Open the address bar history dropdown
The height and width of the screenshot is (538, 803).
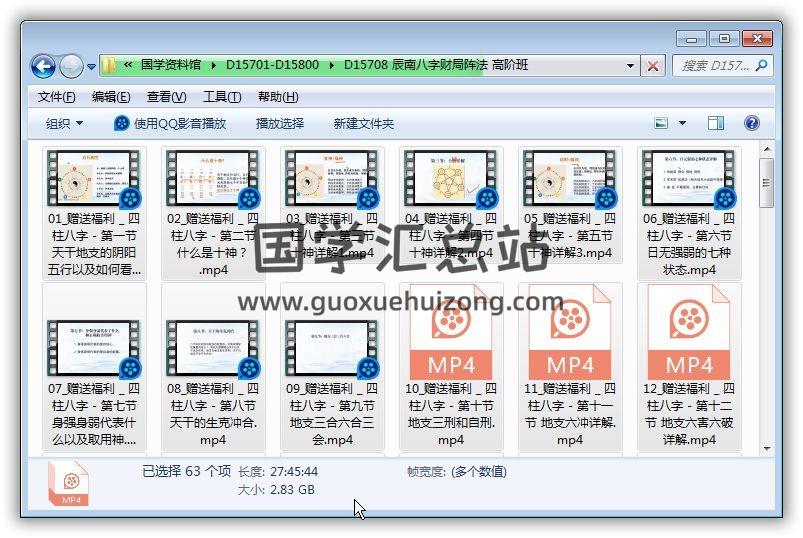pyautogui.click(x=630, y=66)
